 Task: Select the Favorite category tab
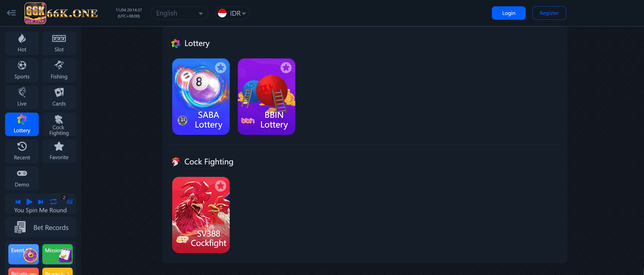(59, 151)
